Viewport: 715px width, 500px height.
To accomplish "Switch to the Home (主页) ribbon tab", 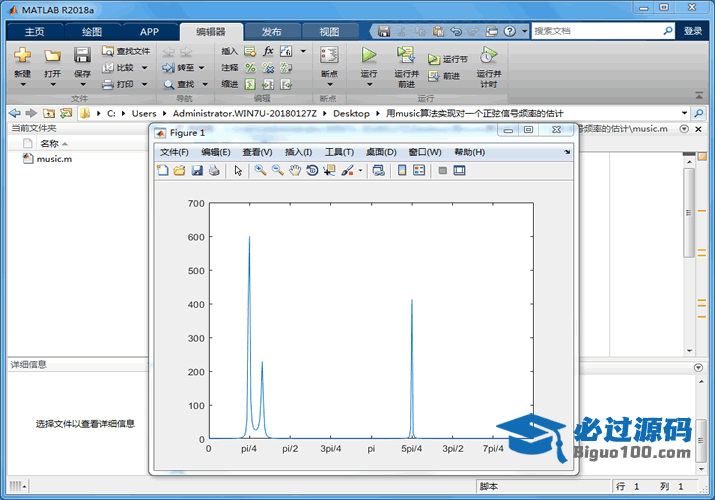I will 34,31.
